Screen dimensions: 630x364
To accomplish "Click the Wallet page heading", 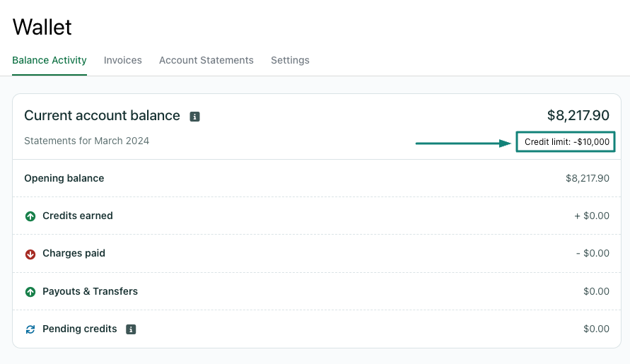I will pyautogui.click(x=42, y=27).
